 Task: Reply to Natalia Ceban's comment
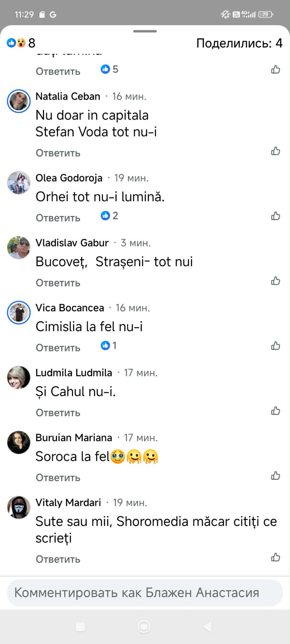58,153
